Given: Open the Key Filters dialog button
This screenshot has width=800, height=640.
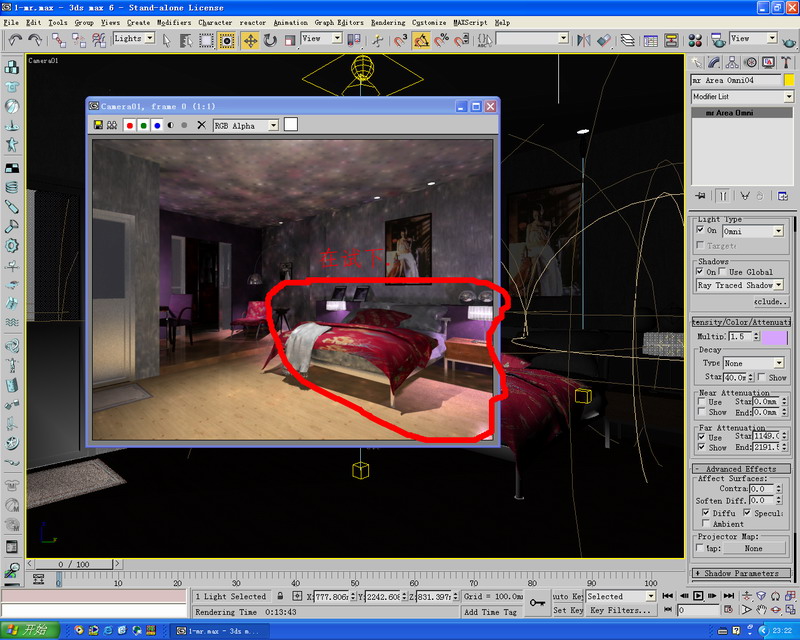Looking at the screenshot, I should [x=620, y=610].
